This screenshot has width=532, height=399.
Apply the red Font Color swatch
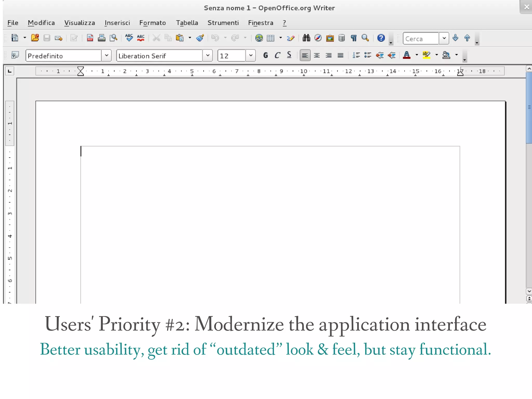407,55
